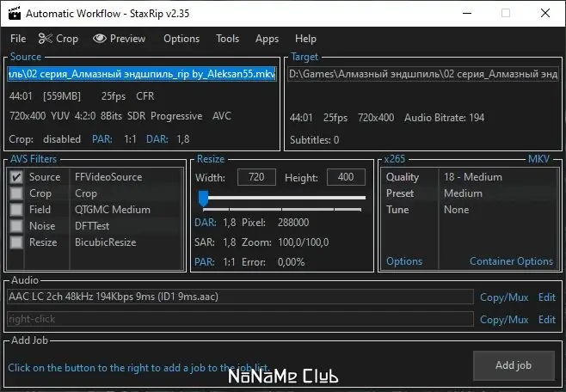Open the File menu
This screenshot has height=392, width=566.
(x=18, y=39)
